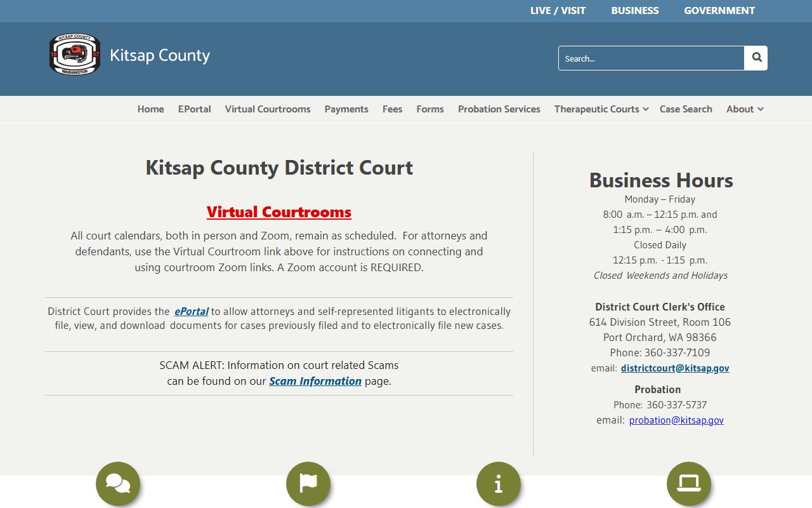Image resolution: width=812 pixels, height=508 pixels.
Task: Select Virtual Courtrooms in the navigation bar
Action: pos(268,109)
